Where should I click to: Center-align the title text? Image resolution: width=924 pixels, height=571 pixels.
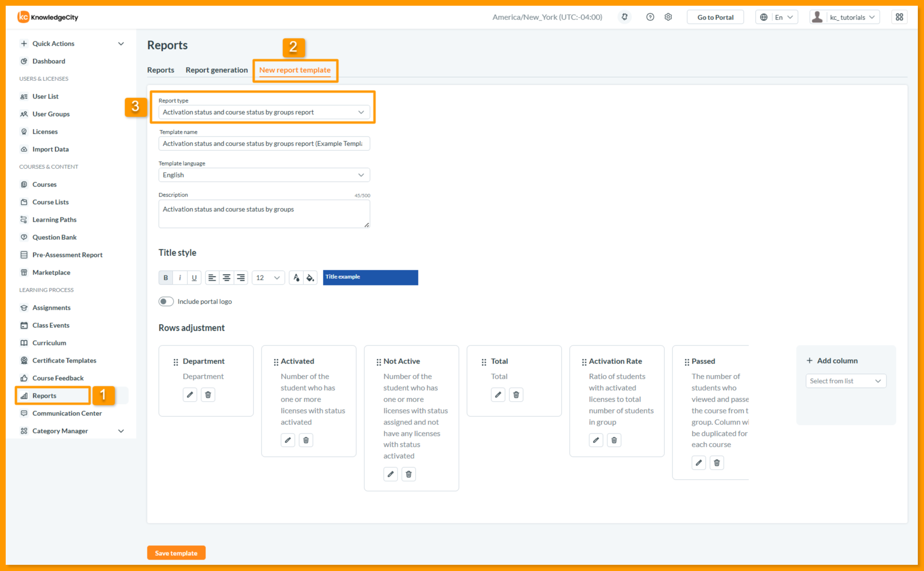point(226,277)
